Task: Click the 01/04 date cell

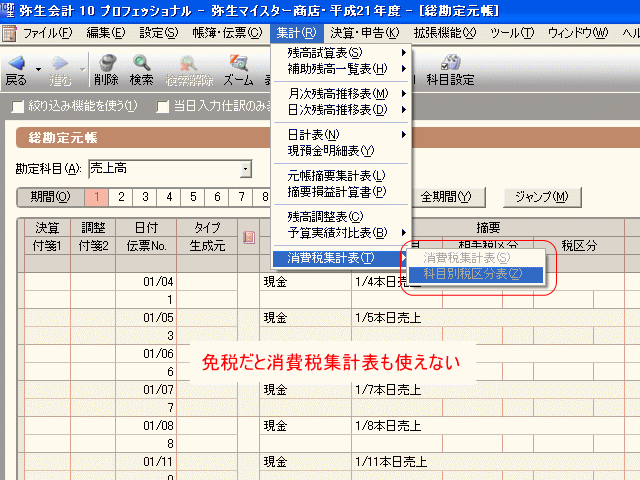Action: coord(146,282)
